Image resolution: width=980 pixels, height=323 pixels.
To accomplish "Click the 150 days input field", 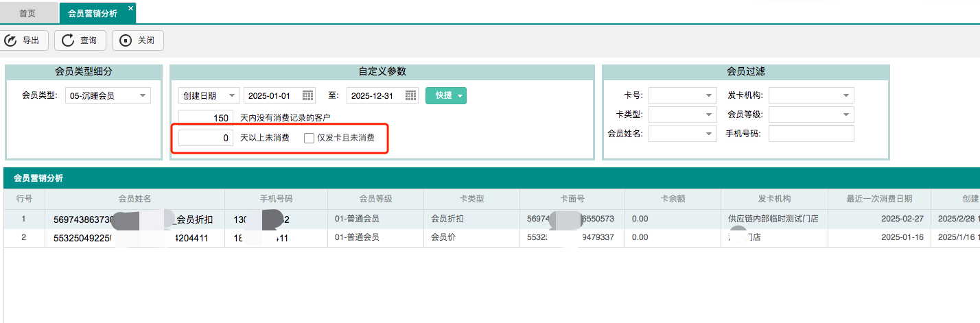I will (x=205, y=118).
